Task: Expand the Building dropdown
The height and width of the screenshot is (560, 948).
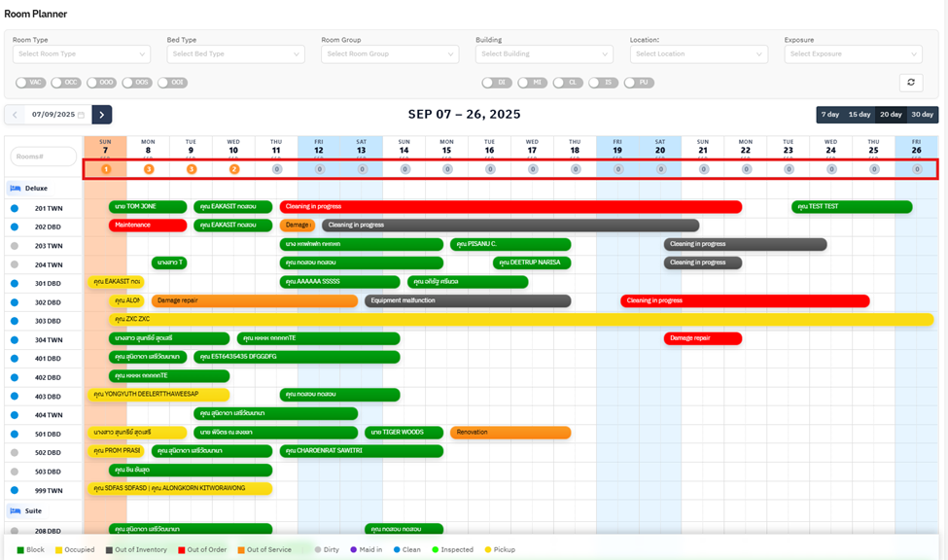Action: click(544, 54)
